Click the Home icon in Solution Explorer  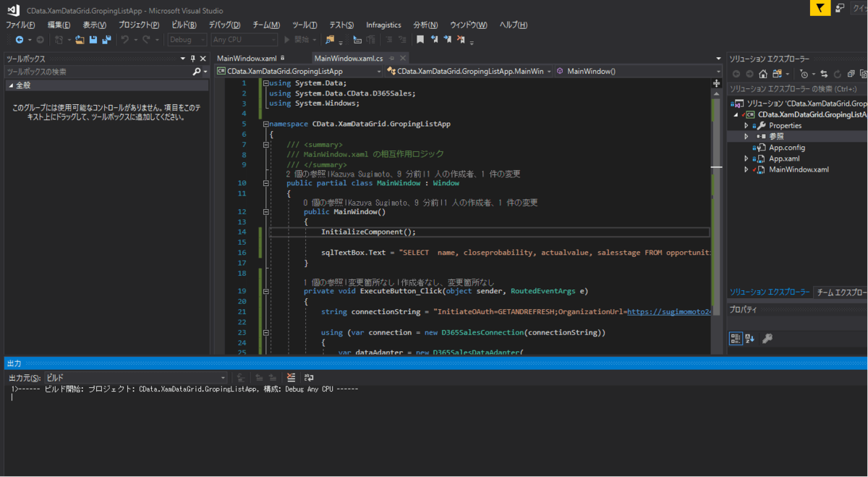pyautogui.click(x=762, y=74)
